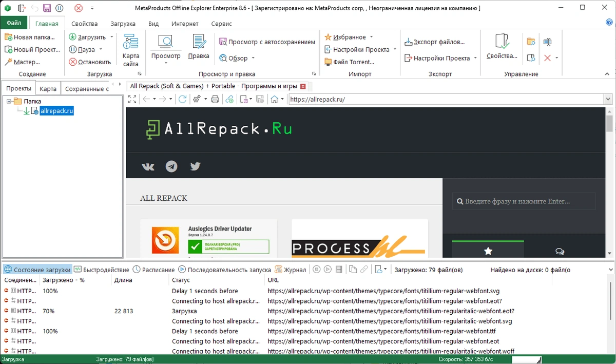The width and height of the screenshot is (616, 364).
Task: Expand the Обзор dropdown
Action: (x=253, y=58)
